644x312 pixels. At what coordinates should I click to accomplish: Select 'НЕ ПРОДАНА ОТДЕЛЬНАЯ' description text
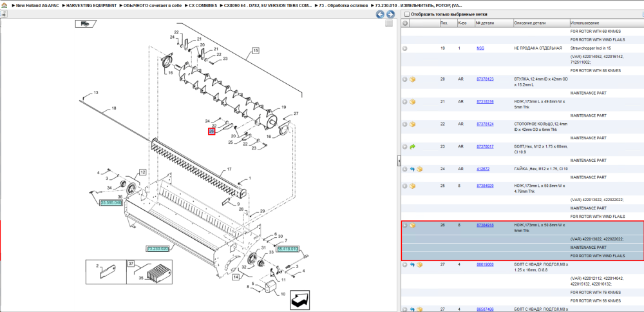(x=538, y=48)
